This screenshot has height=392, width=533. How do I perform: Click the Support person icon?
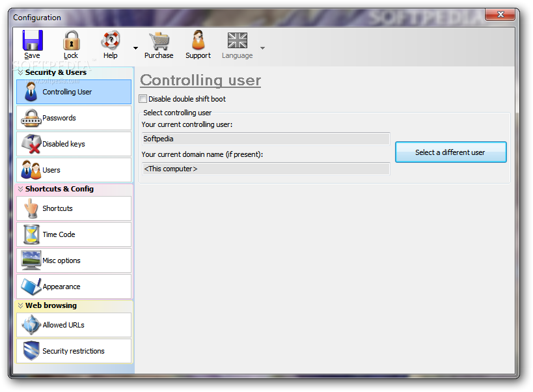pyautogui.click(x=198, y=40)
